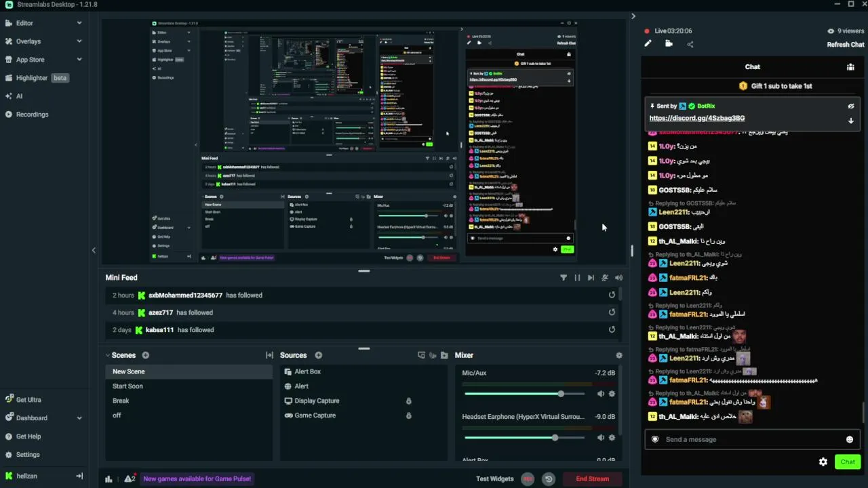
Task: Open the chat leaderboard gift icon
Action: coord(850,67)
